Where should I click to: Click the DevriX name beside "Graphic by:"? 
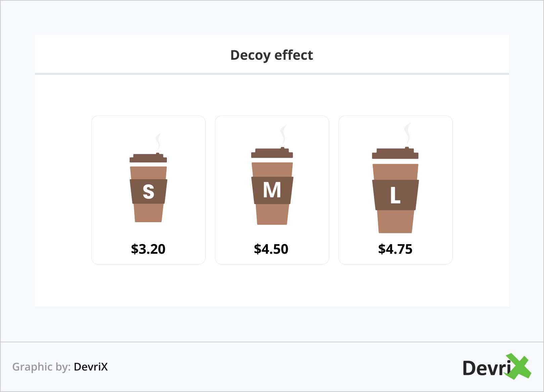91,367
